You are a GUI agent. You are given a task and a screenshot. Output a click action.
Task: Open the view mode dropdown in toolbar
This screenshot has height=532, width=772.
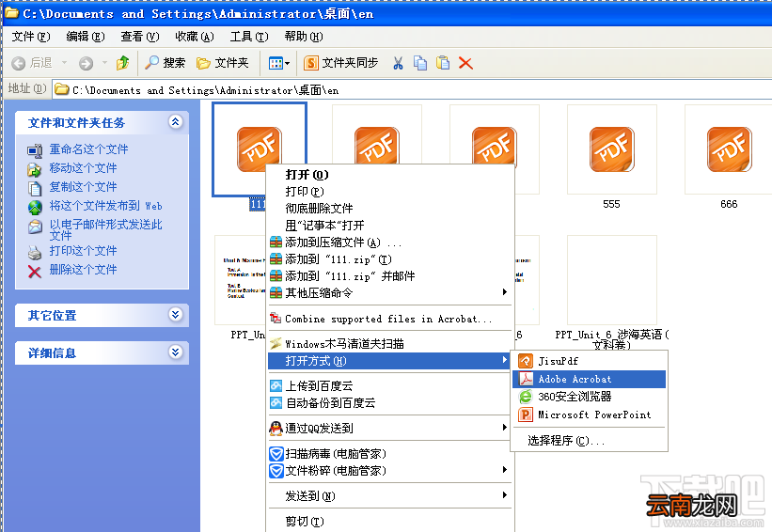279,63
